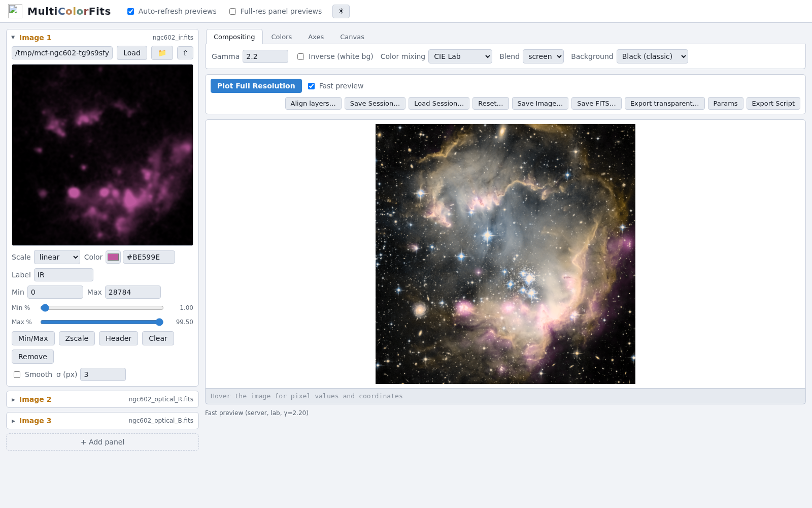Click the ngc602_ir.fits filename text
The height and width of the screenshot is (508, 812).
pyautogui.click(x=173, y=38)
